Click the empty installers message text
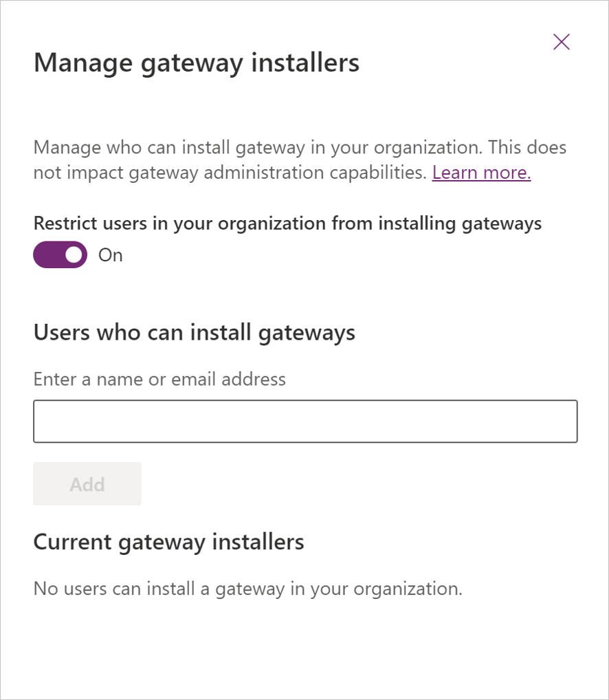Screen dimensions: 609x700 (x=247, y=589)
